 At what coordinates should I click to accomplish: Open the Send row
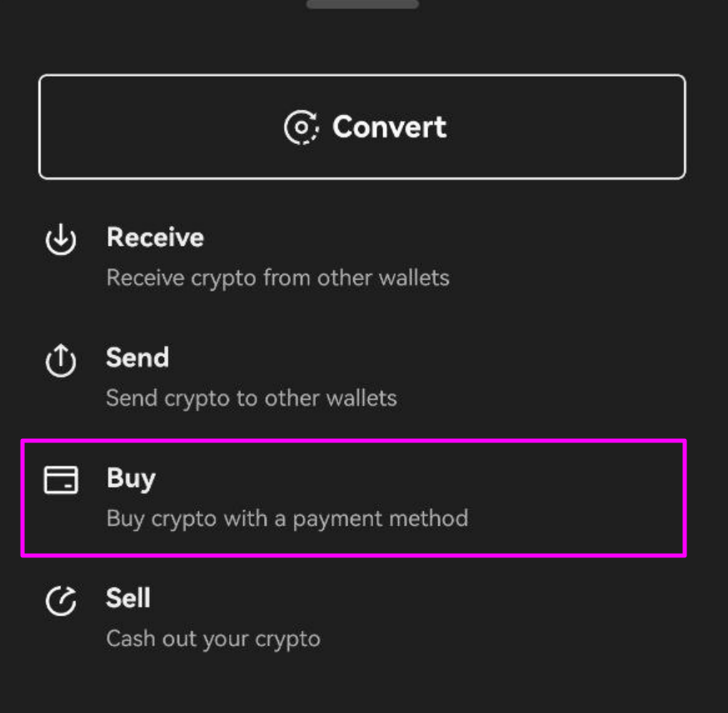click(354, 378)
